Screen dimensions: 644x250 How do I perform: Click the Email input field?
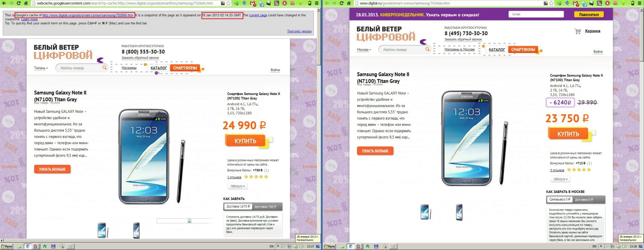pos(536,14)
